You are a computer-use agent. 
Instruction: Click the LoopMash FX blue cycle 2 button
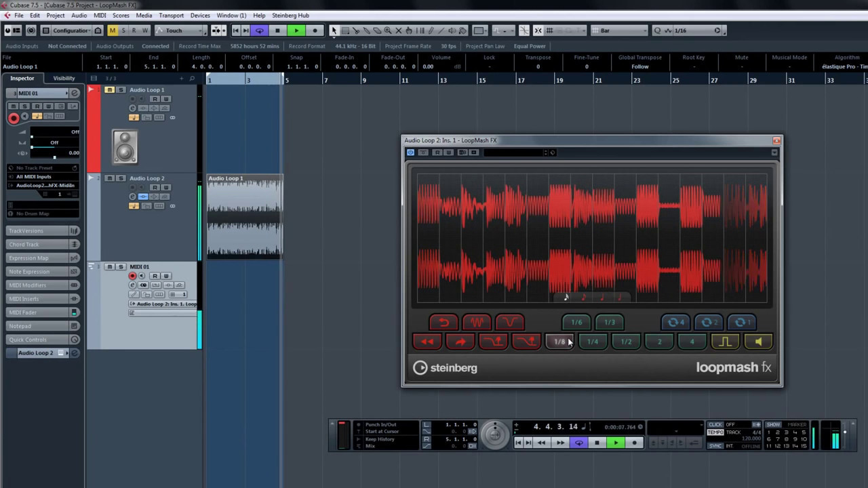pyautogui.click(x=709, y=323)
